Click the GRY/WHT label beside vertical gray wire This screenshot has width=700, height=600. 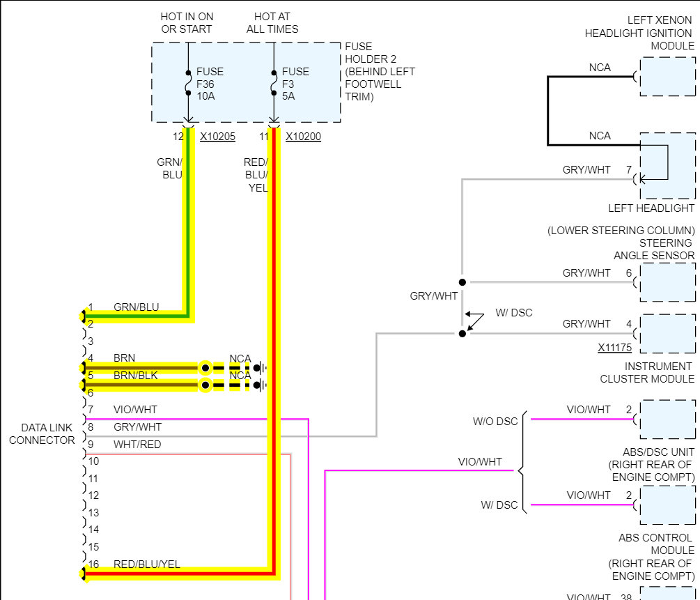[433, 295]
